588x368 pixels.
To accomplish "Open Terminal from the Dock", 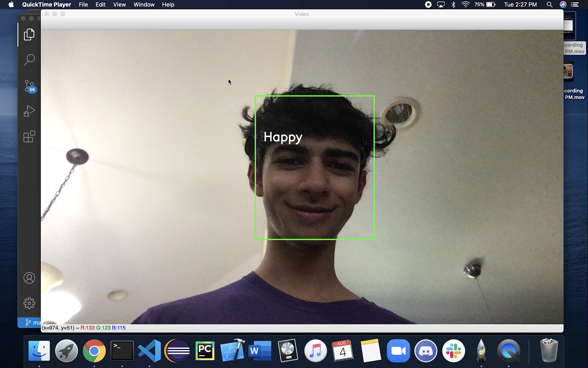I will click(x=122, y=351).
